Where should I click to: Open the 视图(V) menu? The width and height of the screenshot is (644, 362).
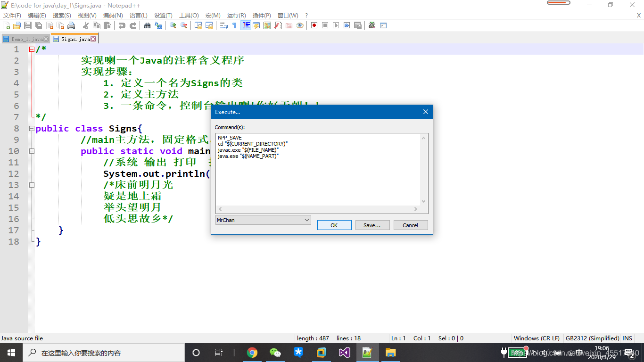coord(87,16)
